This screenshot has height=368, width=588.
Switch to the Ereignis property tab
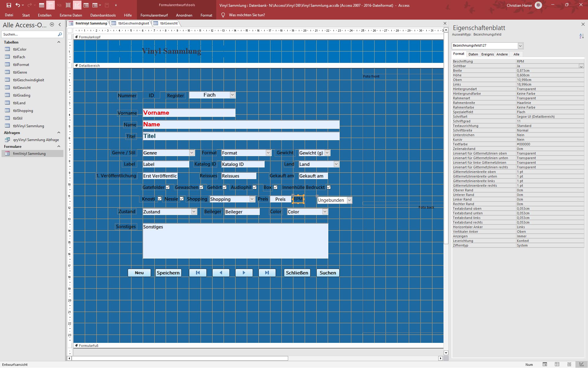tap(487, 54)
